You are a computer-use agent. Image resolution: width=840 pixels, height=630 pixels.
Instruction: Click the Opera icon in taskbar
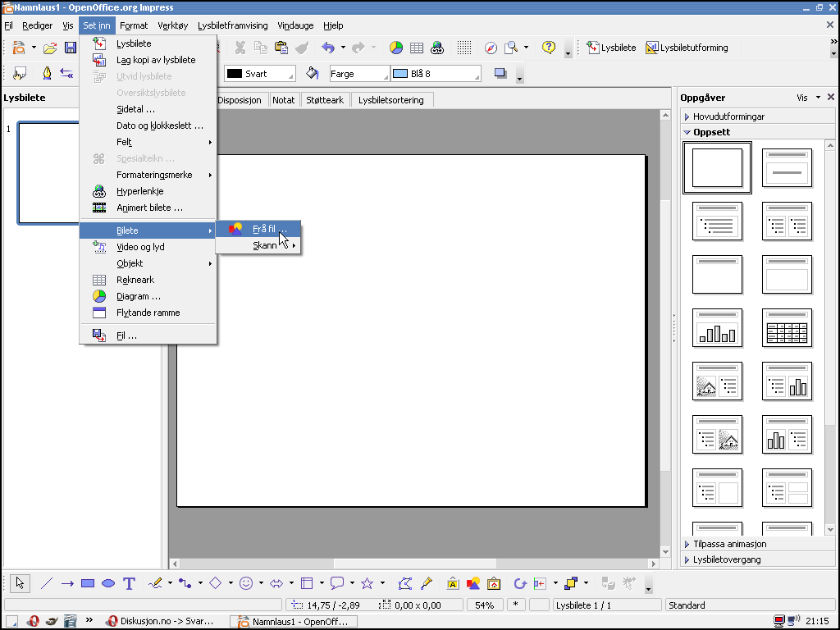[33, 622]
